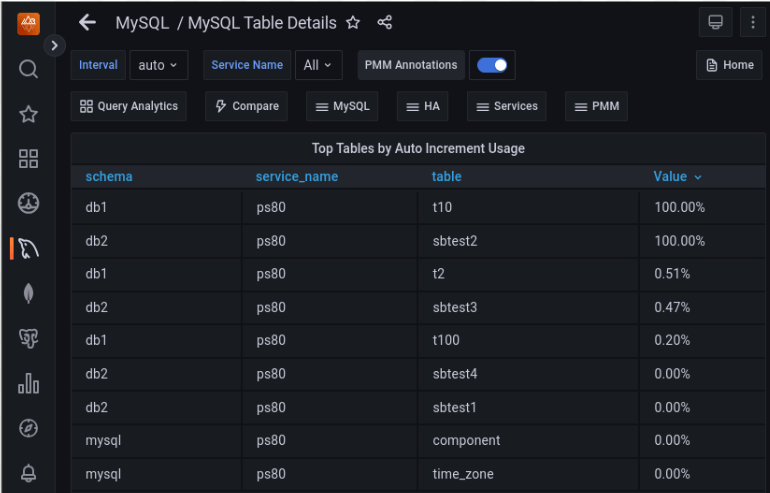Open Dashboards grid icon in sidebar
770x493 pixels.
coord(28,159)
